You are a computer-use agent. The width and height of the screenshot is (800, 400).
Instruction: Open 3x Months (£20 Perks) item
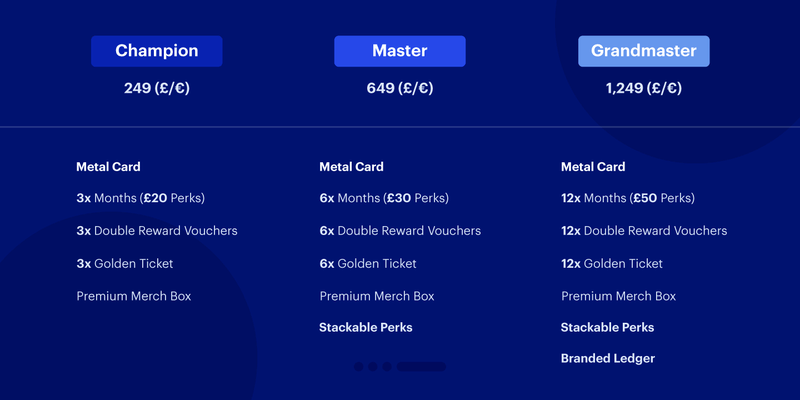click(x=140, y=199)
